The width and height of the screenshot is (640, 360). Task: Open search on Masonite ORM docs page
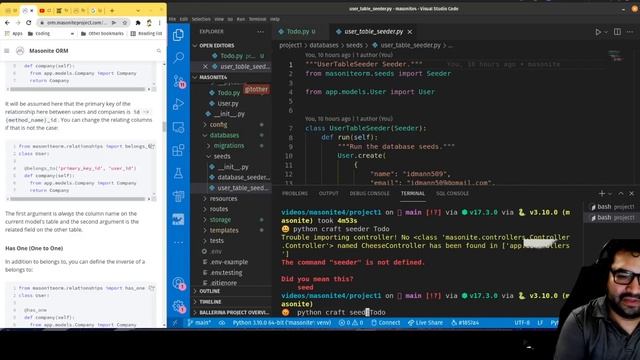[x=159, y=51]
